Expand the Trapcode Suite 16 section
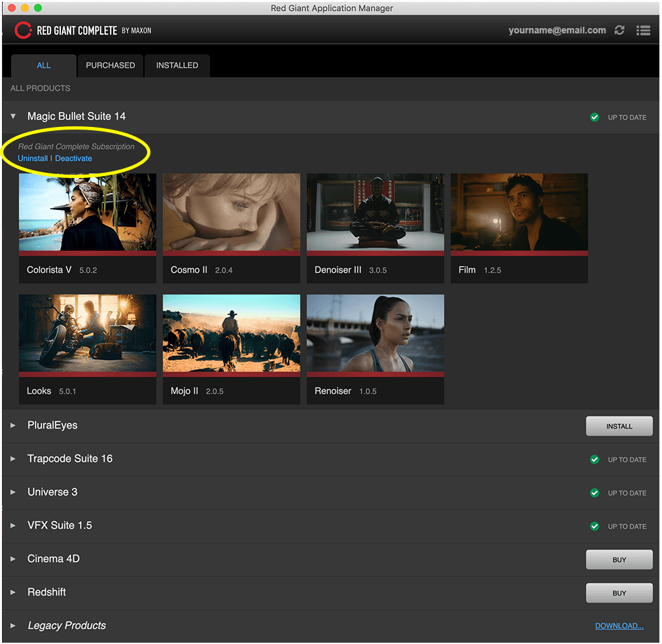Screen dimensions: 662x644 [x=13, y=459]
